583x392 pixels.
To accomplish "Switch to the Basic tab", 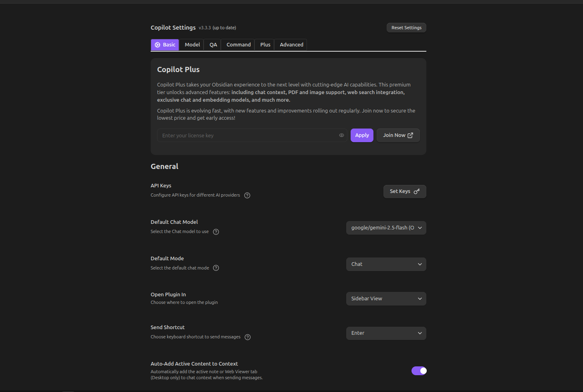I will tap(165, 45).
